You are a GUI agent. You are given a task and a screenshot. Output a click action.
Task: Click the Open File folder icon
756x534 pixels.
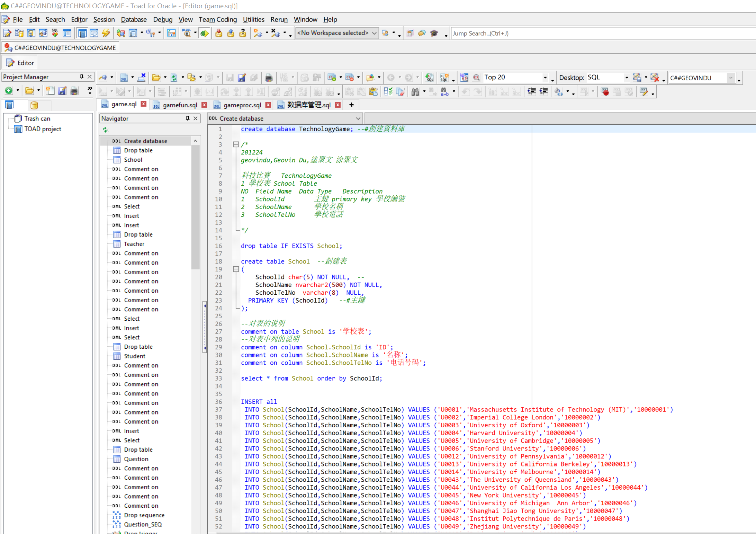tap(156, 78)
